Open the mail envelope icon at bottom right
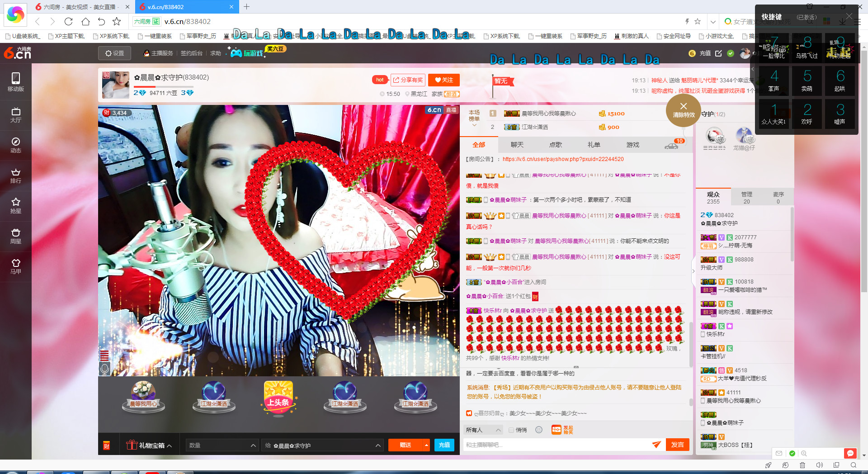The width and height of the screenshot is (868, 474). (779, 453)
